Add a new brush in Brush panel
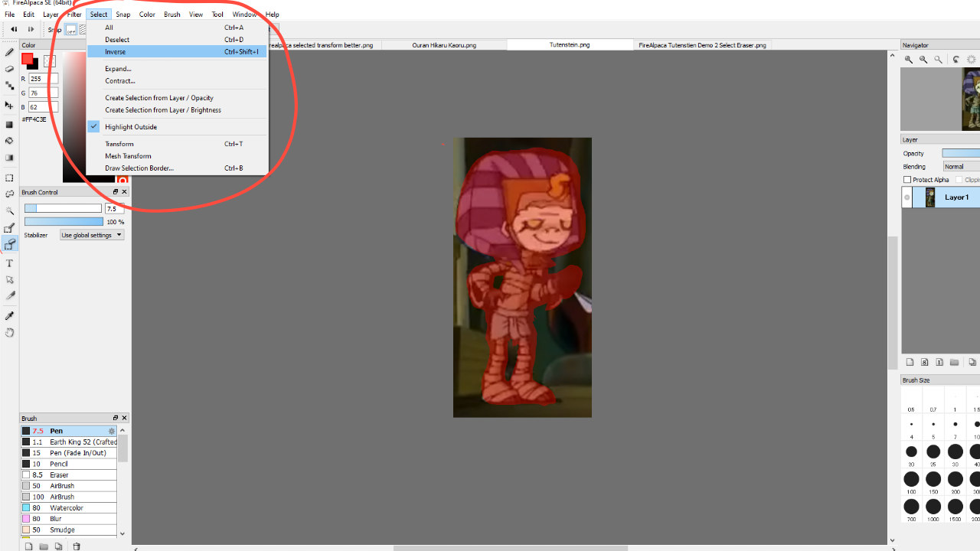Viewport: 980px width, 551px height. pyautogui.click(x=29, y=546)
